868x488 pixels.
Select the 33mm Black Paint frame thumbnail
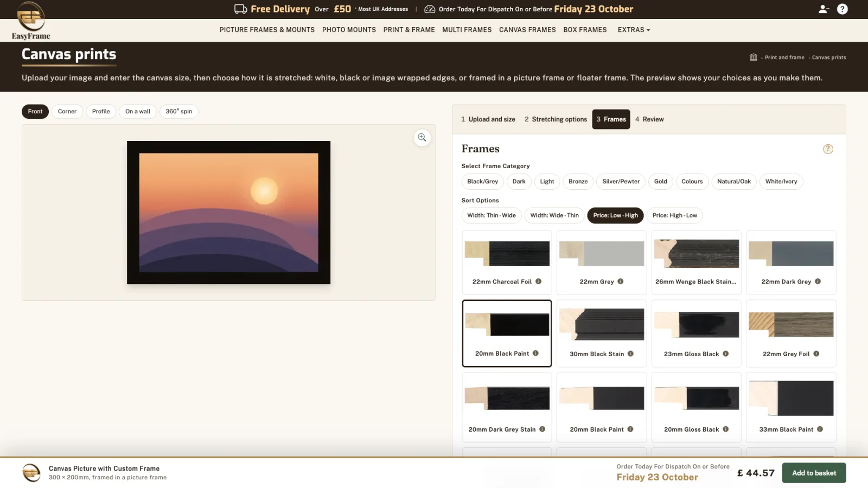click(791, 407)
